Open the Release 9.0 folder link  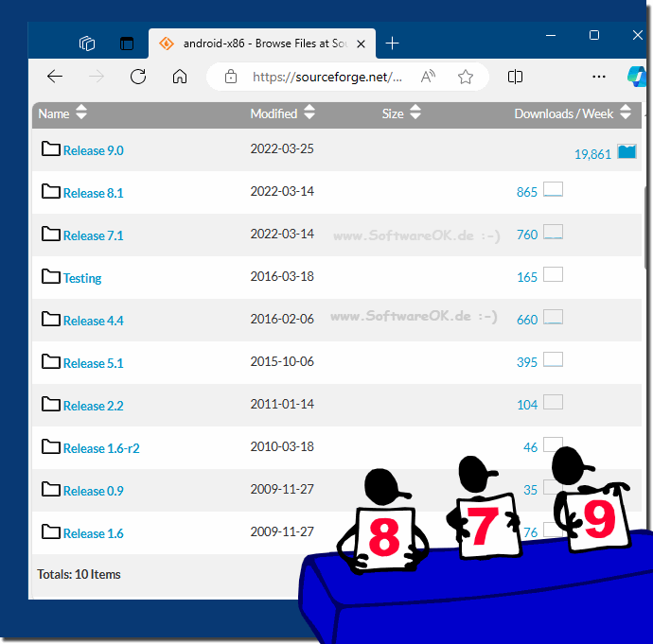click(94, 150)
